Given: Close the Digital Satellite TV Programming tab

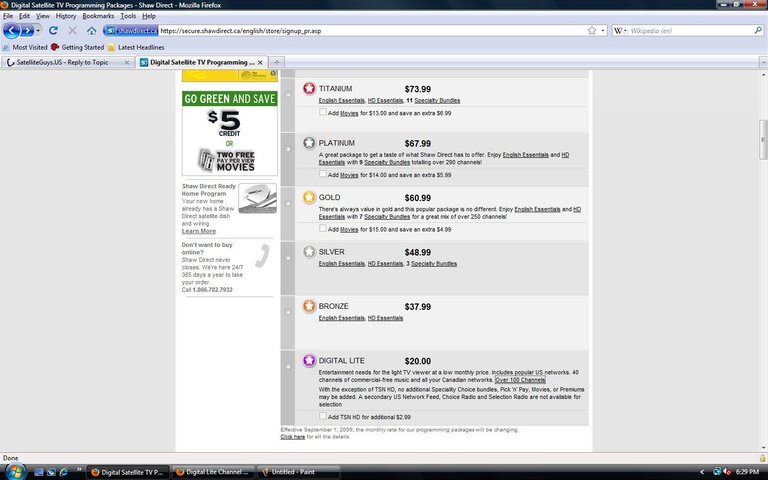Looking at the screenshot, I should click(x=260, y=62).
